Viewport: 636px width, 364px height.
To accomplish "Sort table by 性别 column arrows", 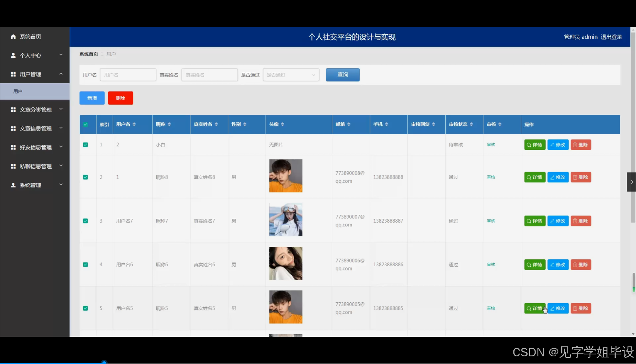I will tap(244, 124).
